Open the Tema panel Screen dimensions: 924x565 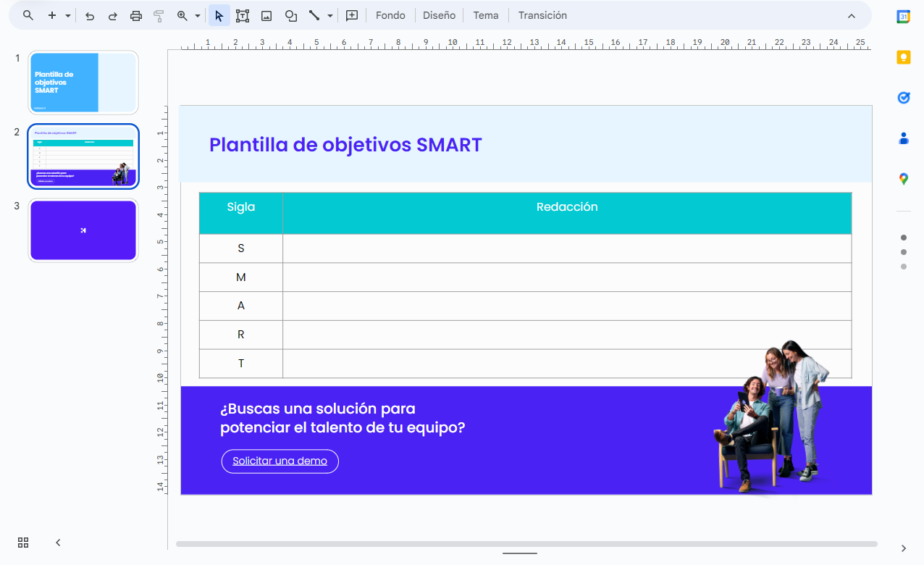pyautogui.click(x=485, y=14)
